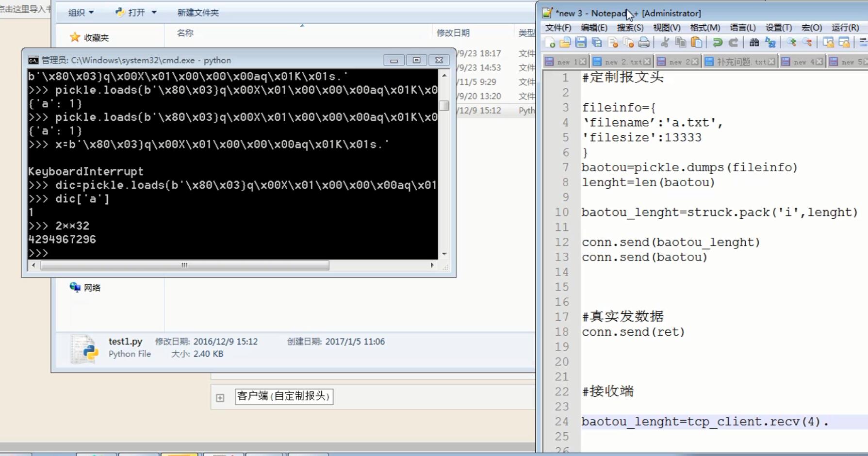Click 'conn.send(ret)' on line 18
The height and width of the screenshot is (456, 868).
pyautogui.click(x=633, y=332)
